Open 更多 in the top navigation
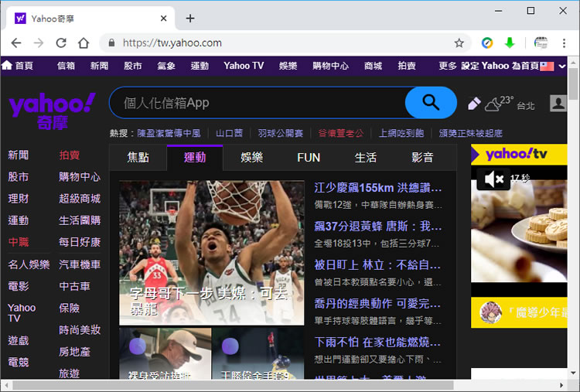Image resolution: width=580 pixels, height=392 pixels. click(x=448, y=66)
